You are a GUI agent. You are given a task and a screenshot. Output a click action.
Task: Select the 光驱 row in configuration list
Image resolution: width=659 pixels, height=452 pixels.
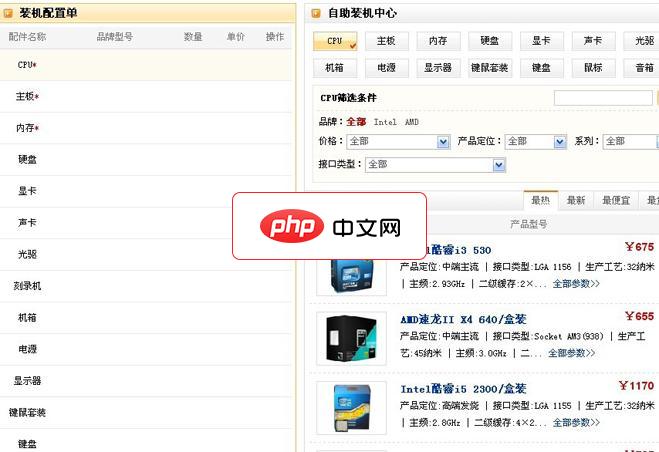[146, 254]
